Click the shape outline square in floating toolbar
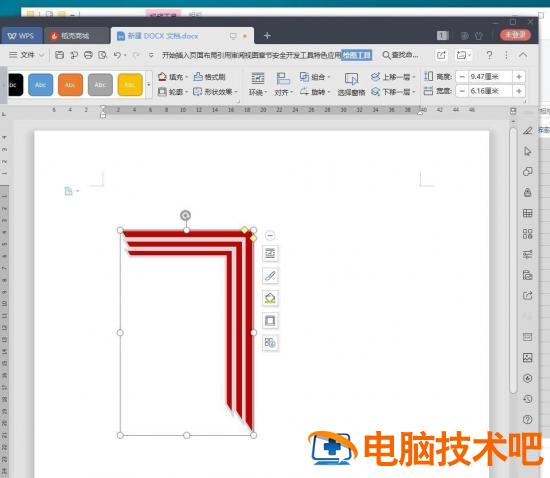 click(x=270, y=321)
